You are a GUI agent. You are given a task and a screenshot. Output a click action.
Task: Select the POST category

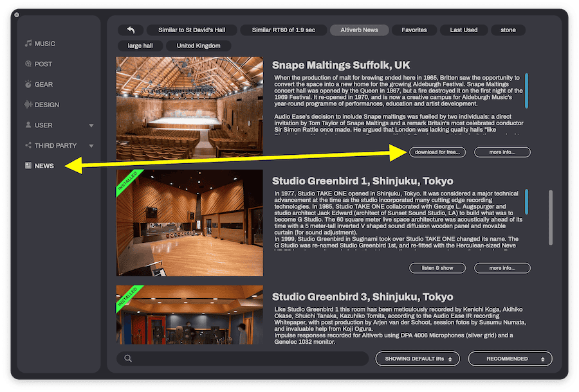[x=43, y=64]
